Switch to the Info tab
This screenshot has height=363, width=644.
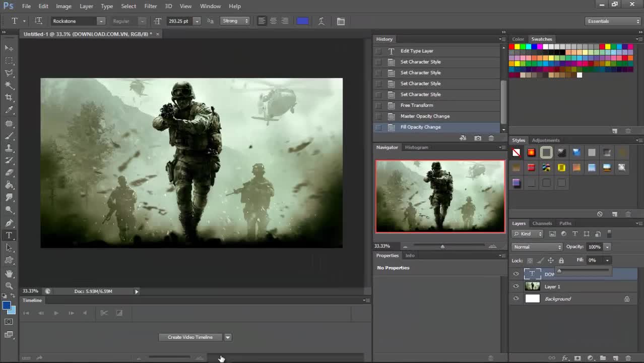point(410,256)
